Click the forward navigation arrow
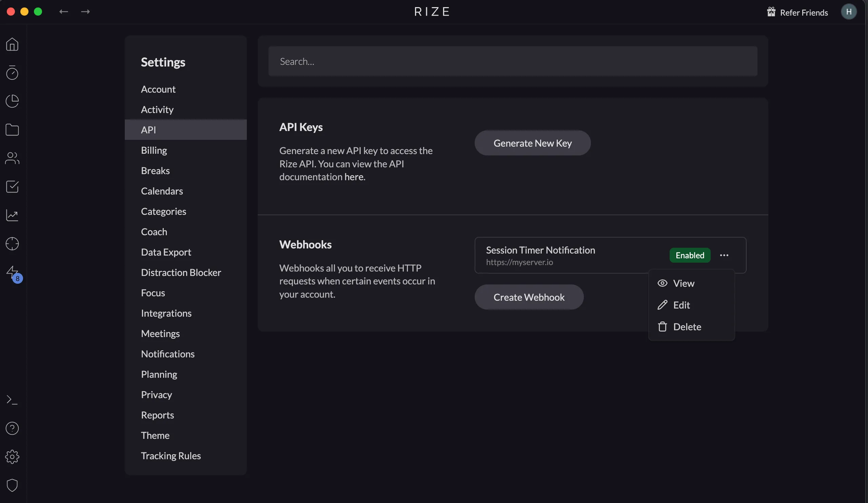Viewport: 868px width, 503px height. [85, 12]
